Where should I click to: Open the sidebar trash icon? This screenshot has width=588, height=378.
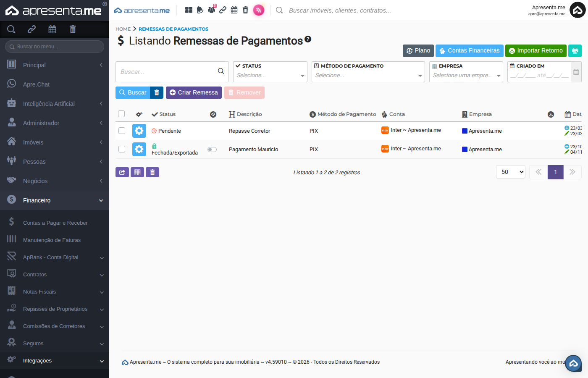73,29
